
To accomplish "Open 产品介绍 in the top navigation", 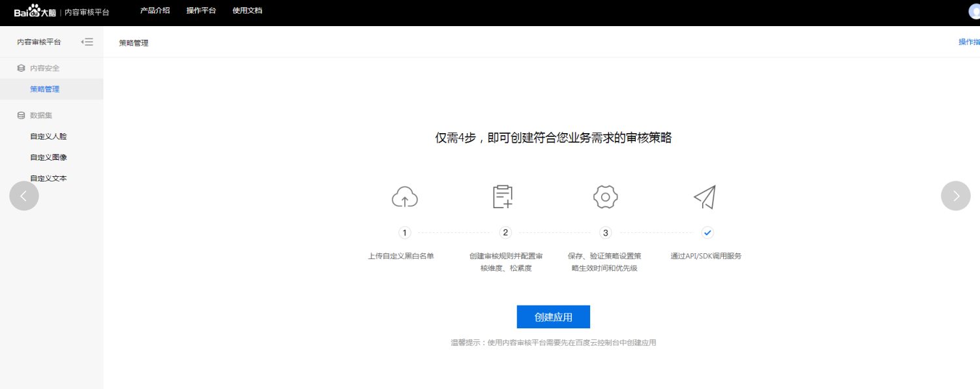I will tap(155, 10).
